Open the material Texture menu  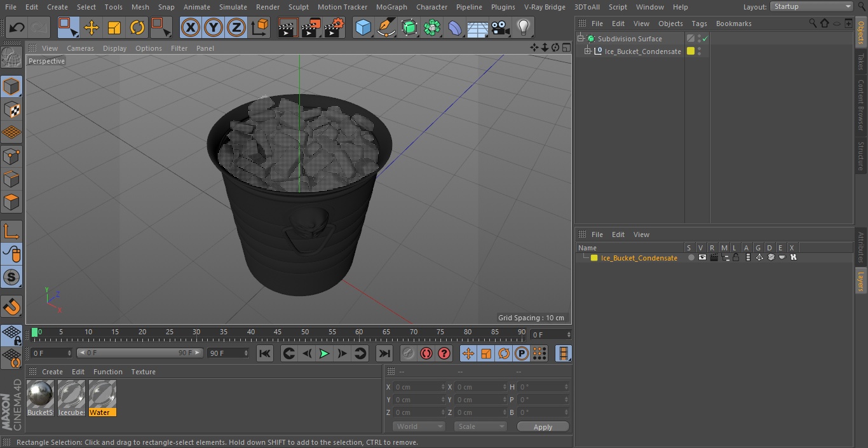coord(143,372)
